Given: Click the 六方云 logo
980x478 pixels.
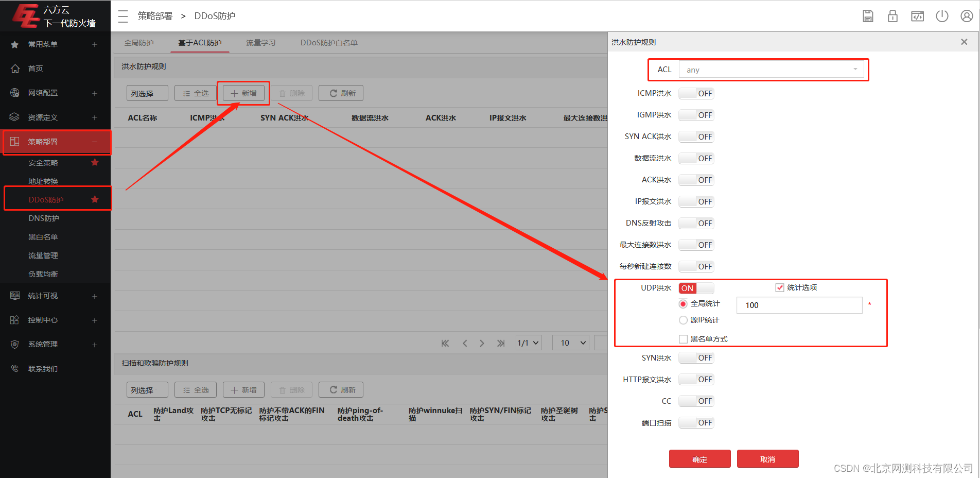Looking at the screenshot, I should tap(26, 16).
